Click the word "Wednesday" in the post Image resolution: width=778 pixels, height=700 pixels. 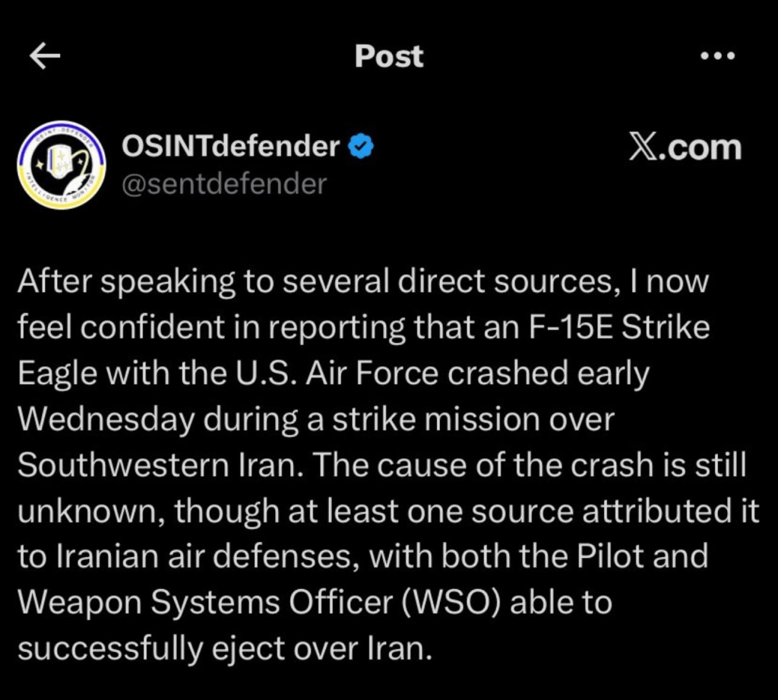[106, 420]
